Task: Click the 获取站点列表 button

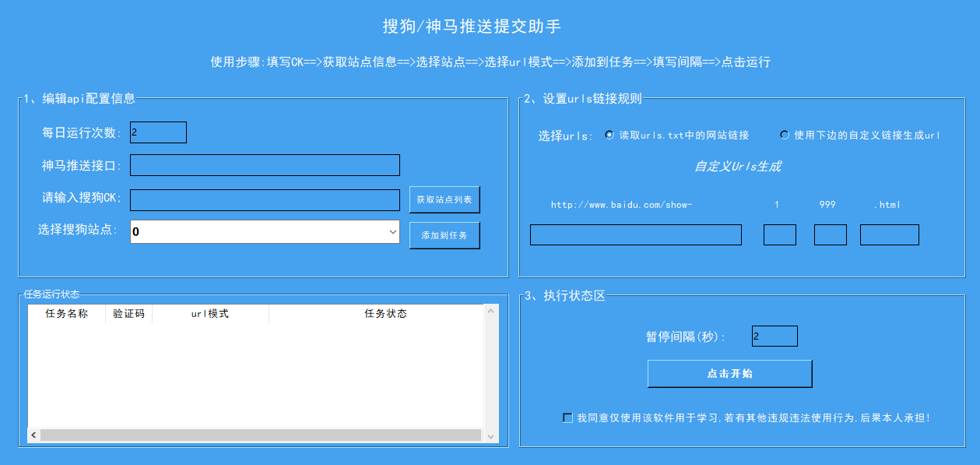Action: [444, 199]
